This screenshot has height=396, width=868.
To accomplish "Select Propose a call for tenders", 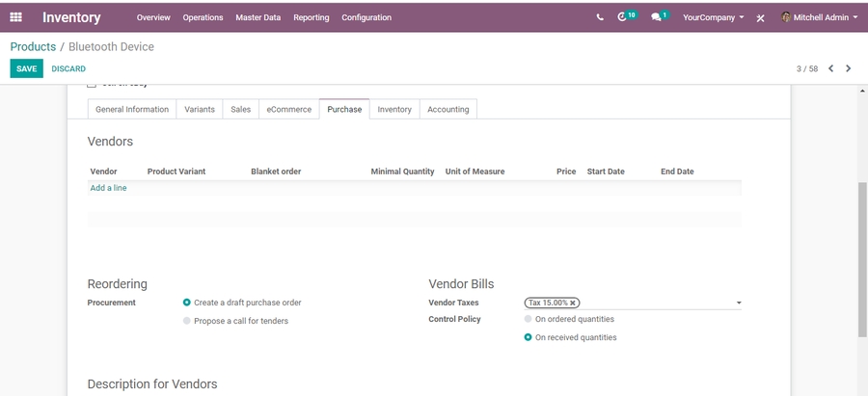I will (x=187, y=321).
